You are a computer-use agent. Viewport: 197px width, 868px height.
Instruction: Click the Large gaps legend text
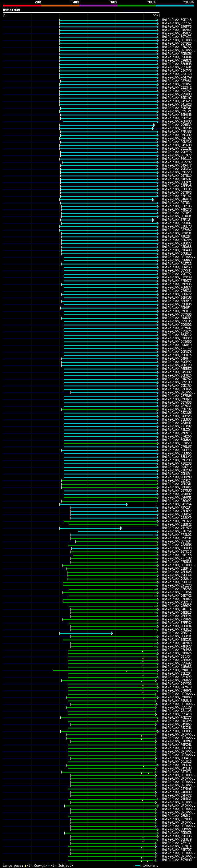tap(38, 865)
